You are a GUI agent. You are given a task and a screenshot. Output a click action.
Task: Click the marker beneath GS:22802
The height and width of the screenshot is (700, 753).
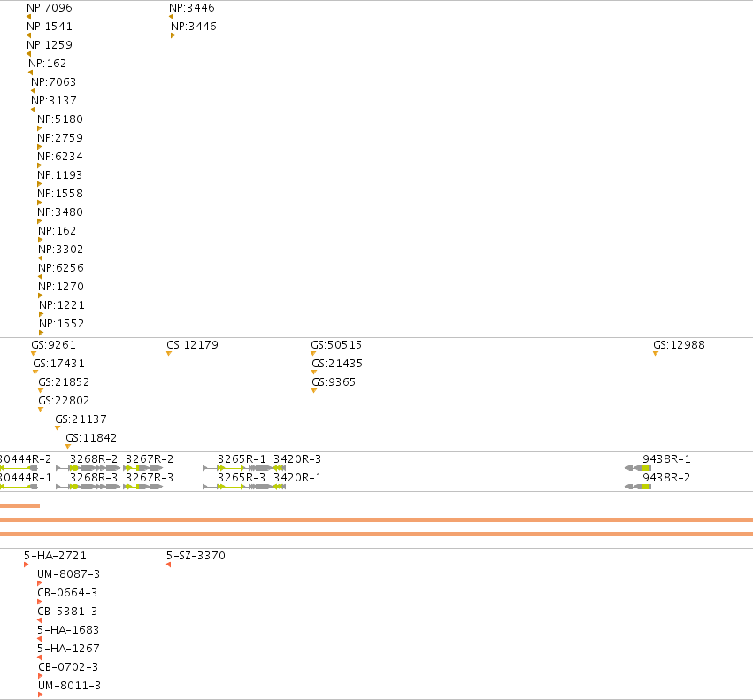point(41,410)
